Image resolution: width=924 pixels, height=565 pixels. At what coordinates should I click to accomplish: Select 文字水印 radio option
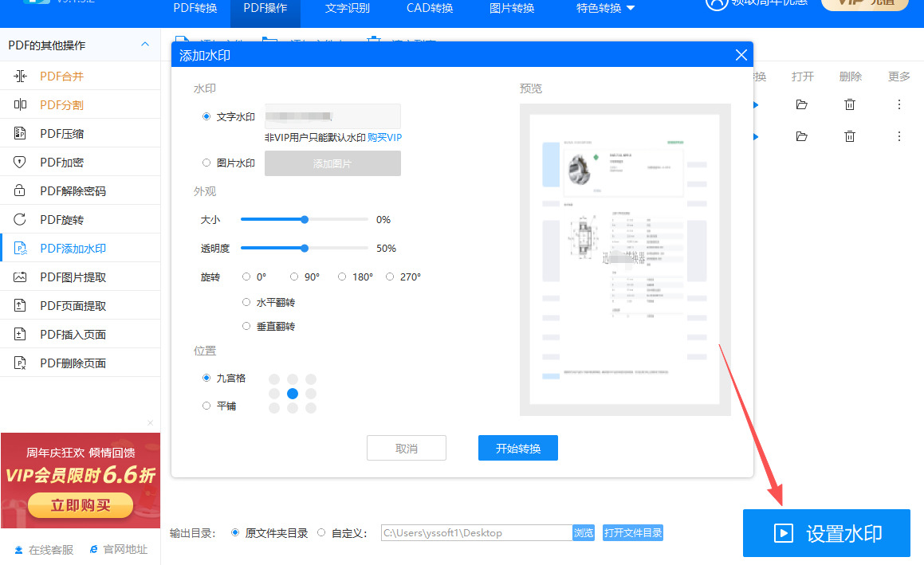pos(206,116)
